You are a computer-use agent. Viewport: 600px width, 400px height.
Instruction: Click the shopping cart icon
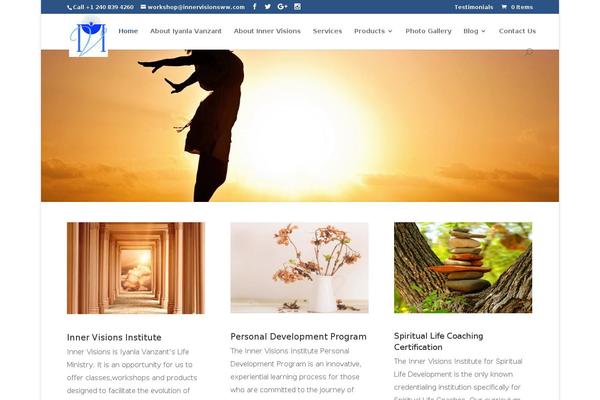[x=504, y=7]
